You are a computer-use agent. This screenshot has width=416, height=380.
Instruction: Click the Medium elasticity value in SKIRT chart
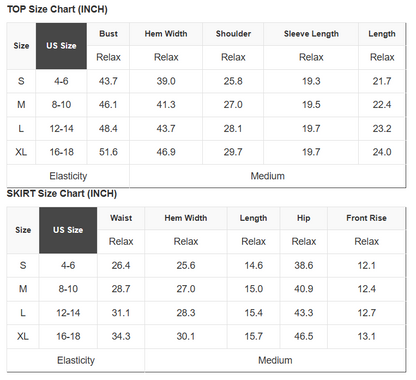[x=275, y=360]
